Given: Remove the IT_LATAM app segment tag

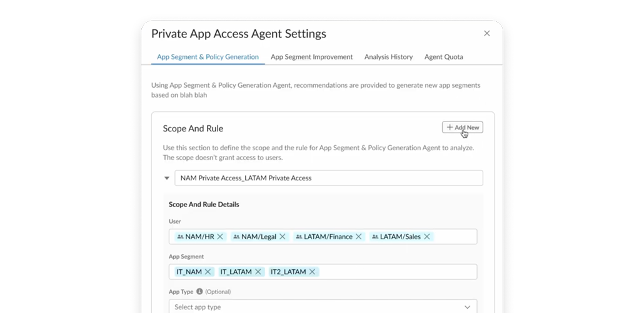Looking at the screenshot, I should point(258,272).
